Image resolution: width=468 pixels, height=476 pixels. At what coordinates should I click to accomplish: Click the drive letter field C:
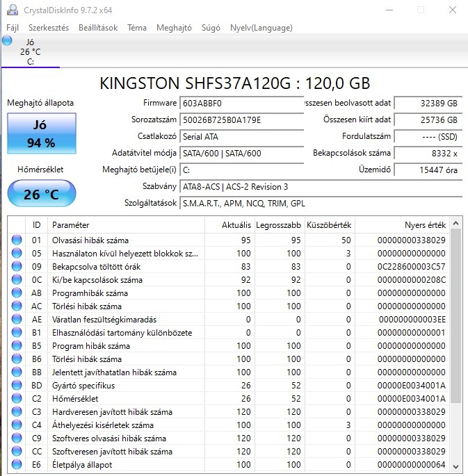tap(242, 170)
